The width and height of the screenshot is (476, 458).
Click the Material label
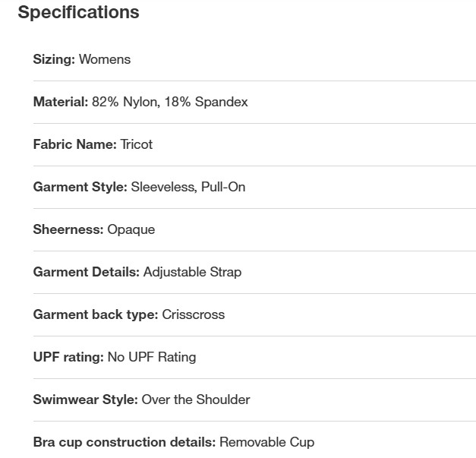tap(61, 102)
